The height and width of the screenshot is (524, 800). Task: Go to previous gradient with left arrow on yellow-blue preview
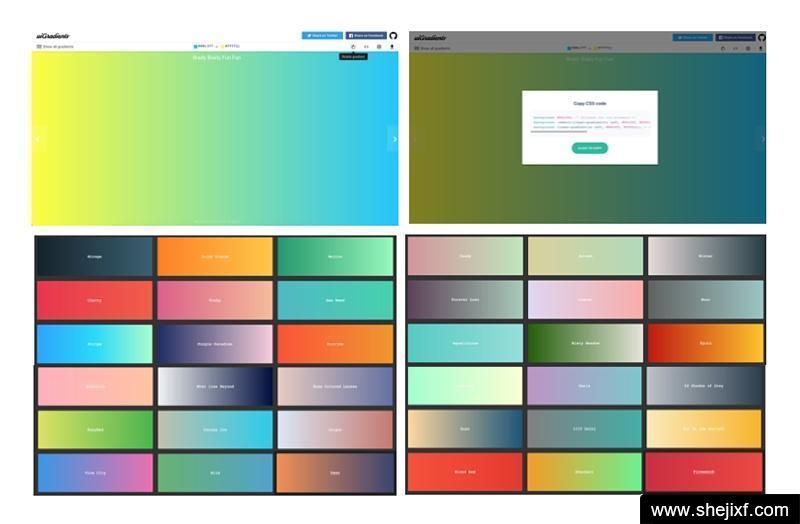(37, 139)
